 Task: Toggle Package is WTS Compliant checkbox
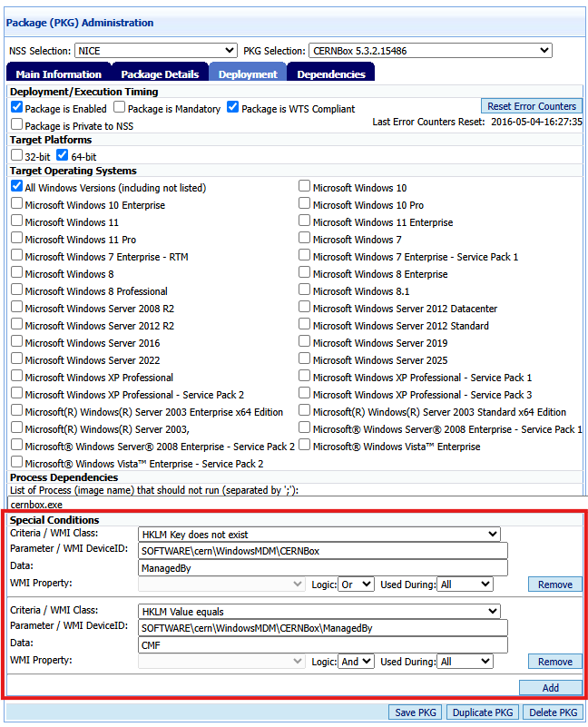click(233, 108)
